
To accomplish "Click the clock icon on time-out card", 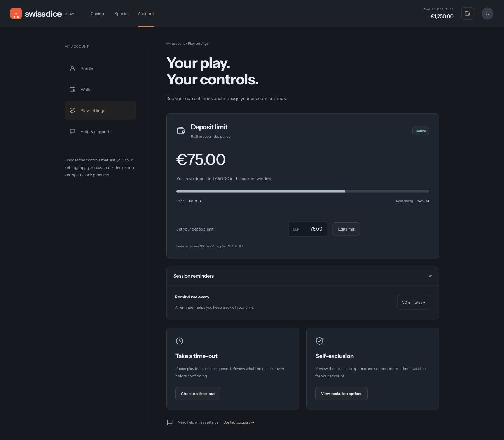I will pos(180,341).
